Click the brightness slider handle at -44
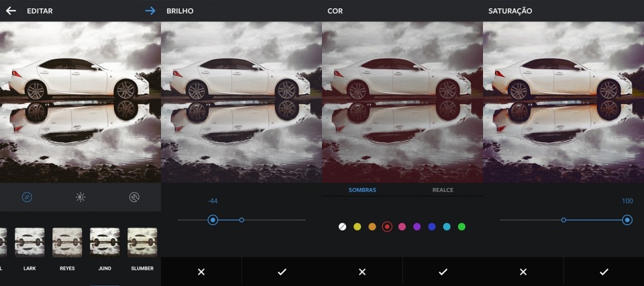The height and width of the screenshot is (286, 644). click(213, 220)
